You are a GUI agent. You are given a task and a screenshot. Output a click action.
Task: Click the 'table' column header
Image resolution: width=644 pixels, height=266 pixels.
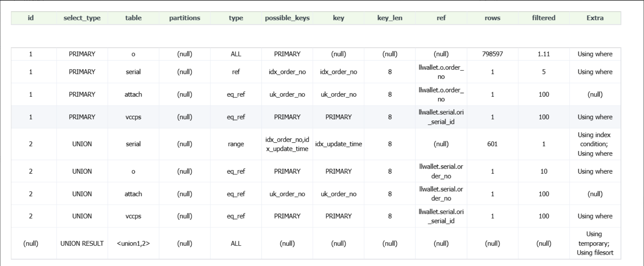click(x=133, y=18)
